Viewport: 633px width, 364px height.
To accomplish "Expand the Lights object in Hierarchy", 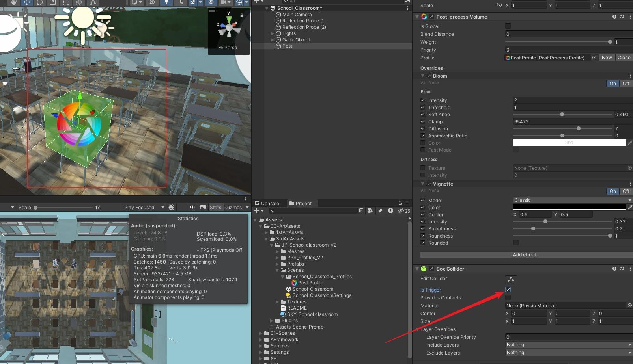I will tap(272, 33).
